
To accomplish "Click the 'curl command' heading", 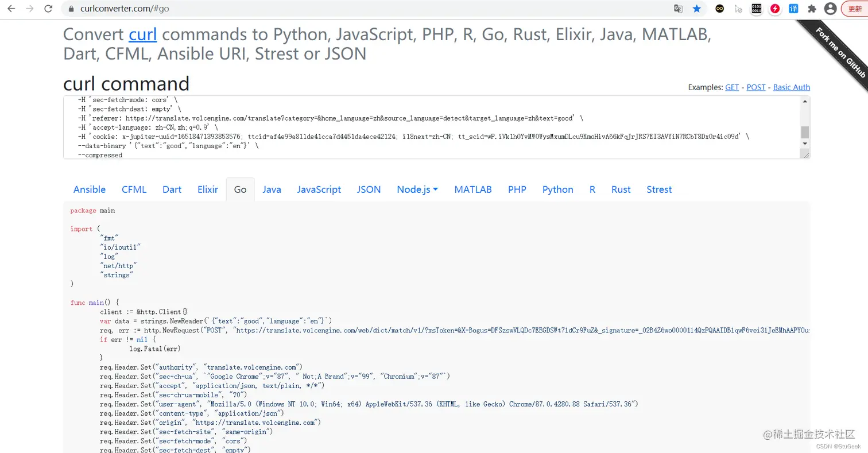I will click(126, 84).
